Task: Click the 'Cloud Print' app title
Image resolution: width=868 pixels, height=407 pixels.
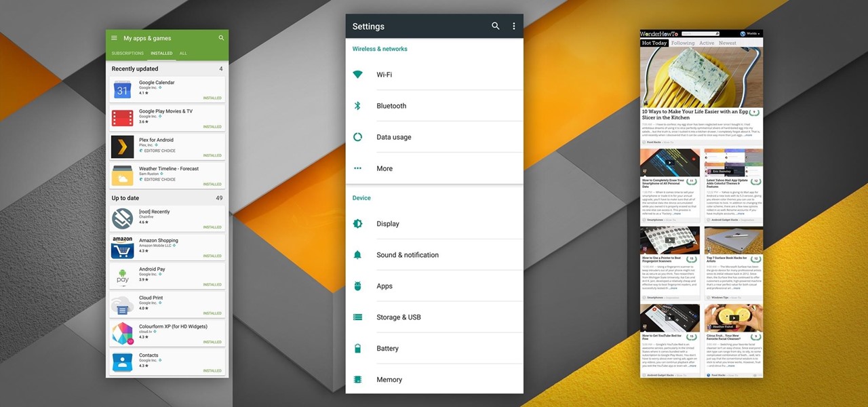Action: click(151, 298)
